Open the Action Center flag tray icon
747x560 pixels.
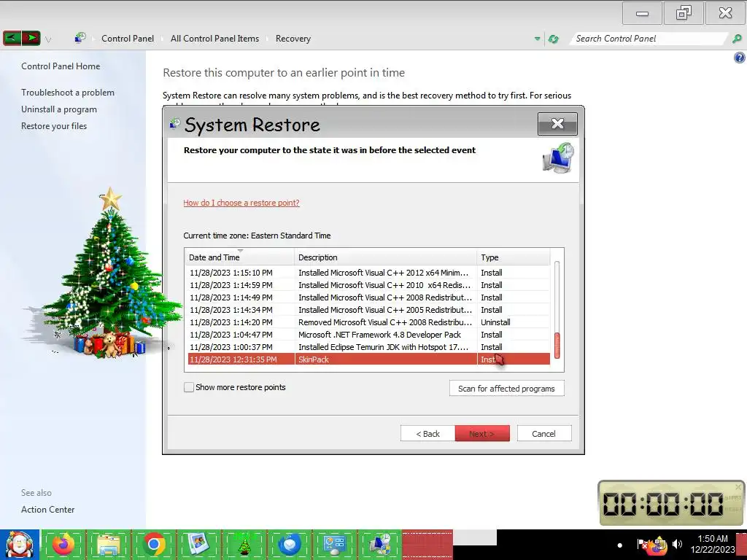[642, 544]
